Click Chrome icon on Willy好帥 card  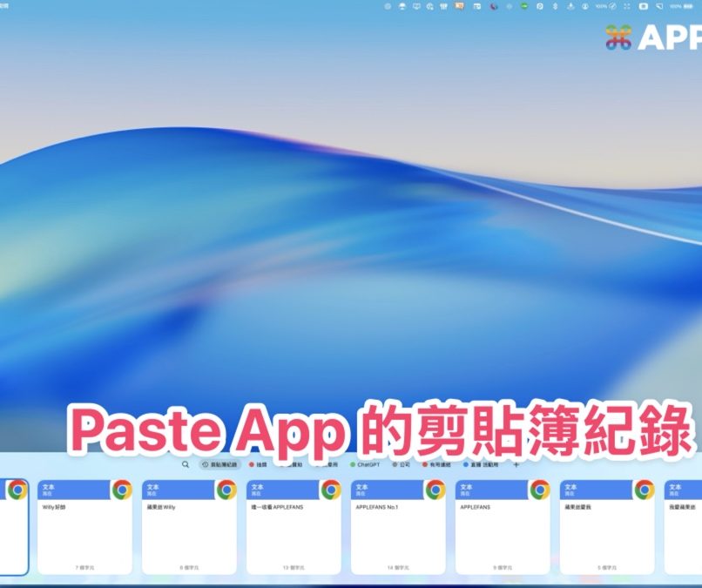point(122,490)
